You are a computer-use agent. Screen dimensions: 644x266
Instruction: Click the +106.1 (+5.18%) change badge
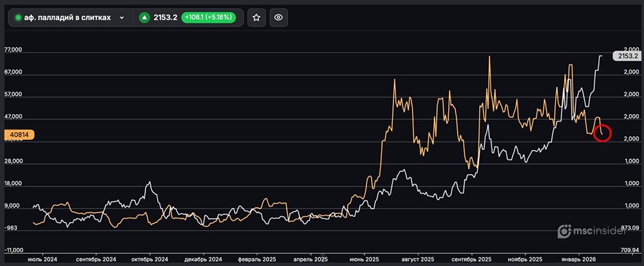pos(208,17)
